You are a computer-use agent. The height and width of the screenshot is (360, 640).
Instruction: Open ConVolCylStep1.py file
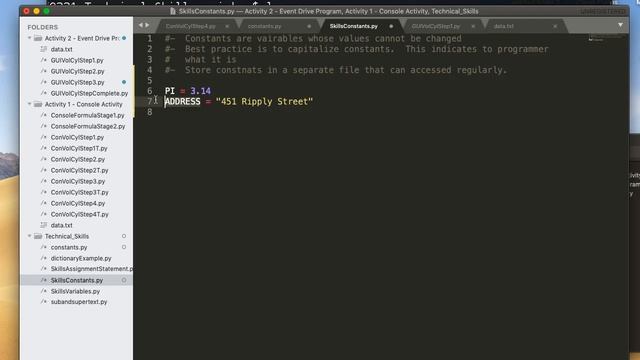[x=77, y=137]
